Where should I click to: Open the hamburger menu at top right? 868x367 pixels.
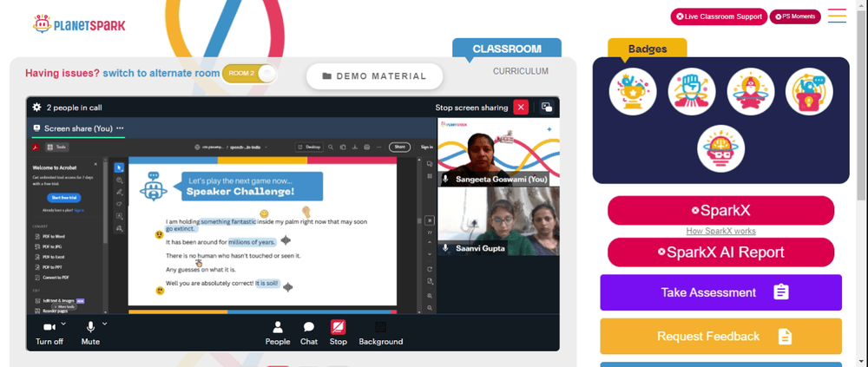pyautogui.click(x=837, y=16)
